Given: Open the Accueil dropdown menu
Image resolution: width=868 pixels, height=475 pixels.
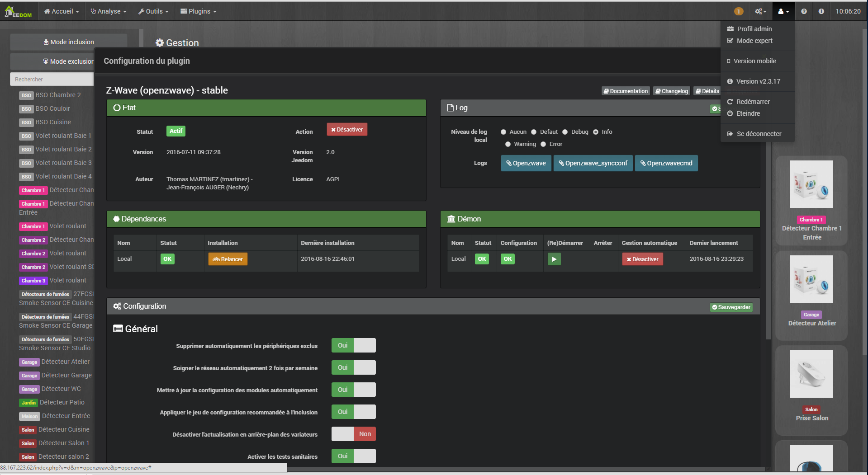Looking at the screenshot, I should tap(62, 11).
